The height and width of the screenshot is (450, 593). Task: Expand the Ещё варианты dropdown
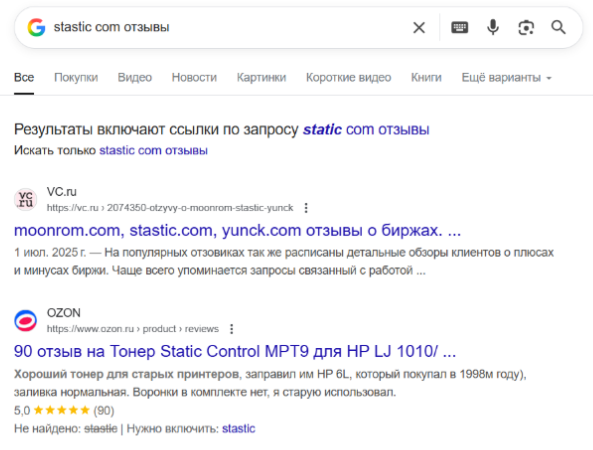click(x=506, y=78)
